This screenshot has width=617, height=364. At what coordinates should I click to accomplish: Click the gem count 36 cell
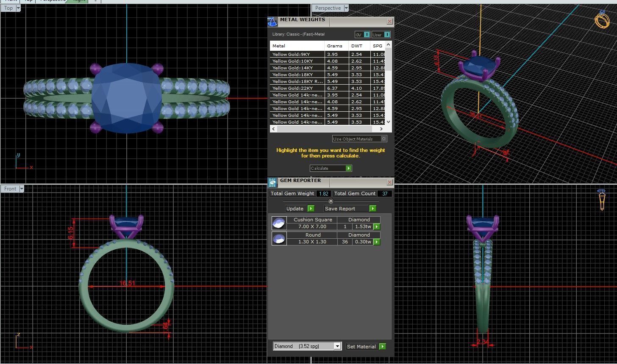(x=345, y=242)
